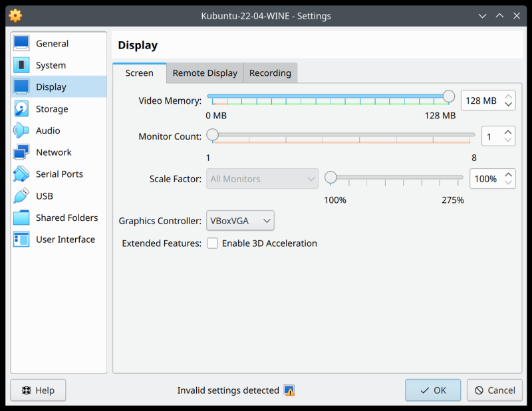Select the Audio speaker icon
The image size is (532, 411).
click(x=21, y=130)
